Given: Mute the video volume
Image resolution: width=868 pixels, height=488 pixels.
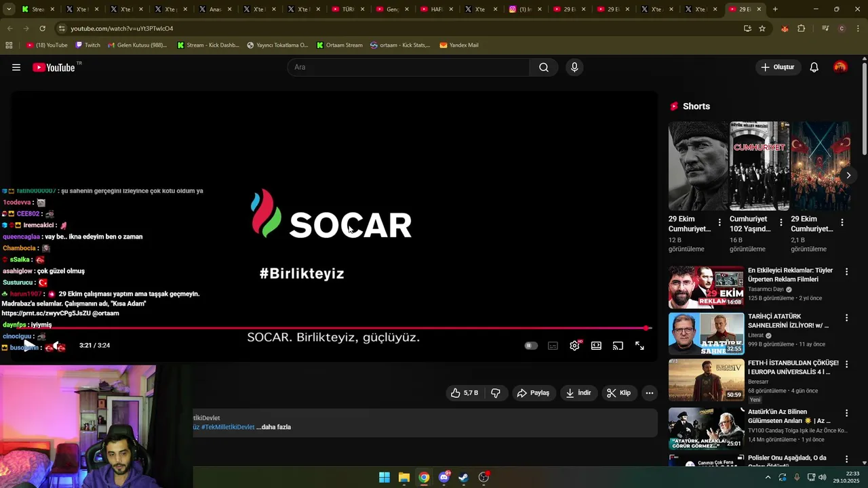Looking at the screenshot, I should click(x=58, y=346).
